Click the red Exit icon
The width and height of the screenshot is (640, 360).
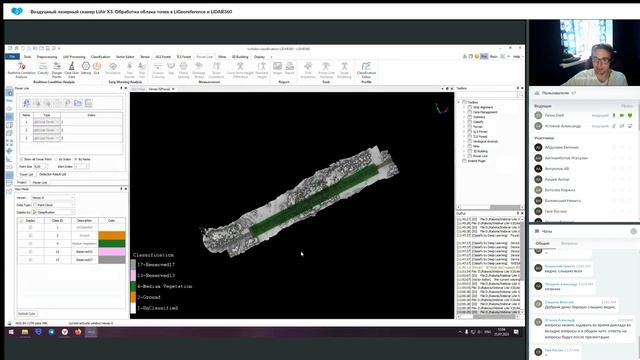[x=97, y=68]
